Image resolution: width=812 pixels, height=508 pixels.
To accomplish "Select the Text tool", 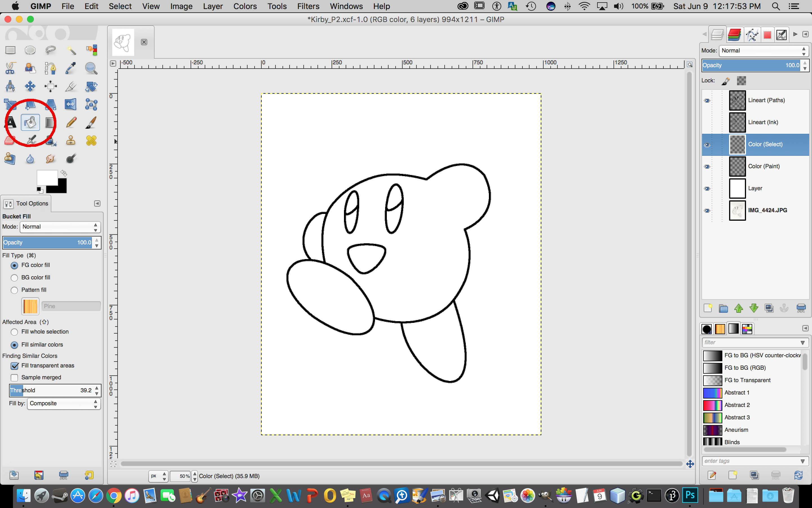I will 10,123.
